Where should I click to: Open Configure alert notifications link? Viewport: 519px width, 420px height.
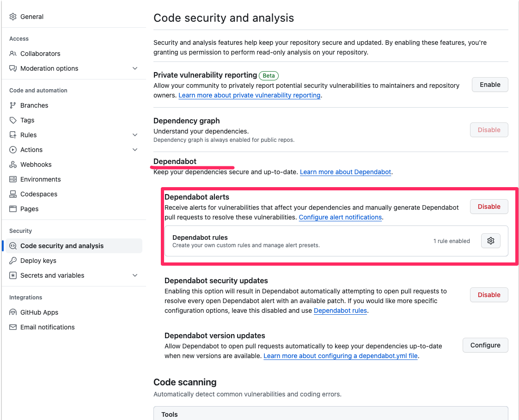pos(340,218)
